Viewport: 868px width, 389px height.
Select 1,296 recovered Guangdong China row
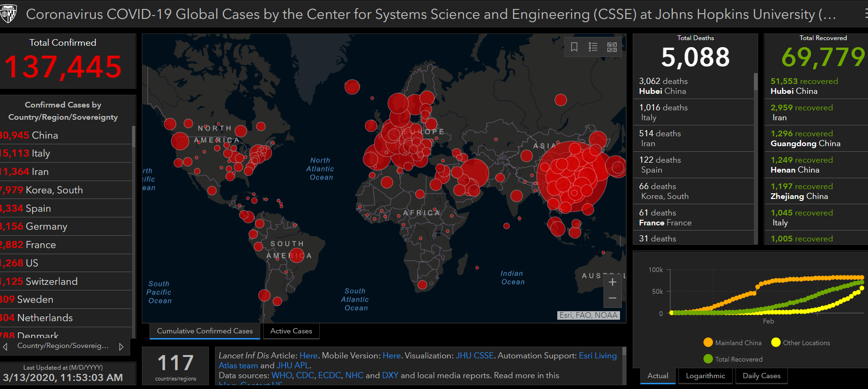(816, 138)
